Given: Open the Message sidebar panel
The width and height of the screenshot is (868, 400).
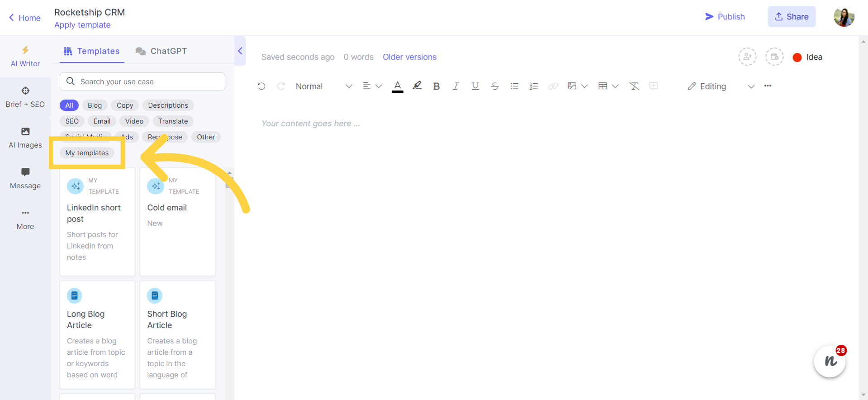Looking at the screenshot, I should 25,179.
